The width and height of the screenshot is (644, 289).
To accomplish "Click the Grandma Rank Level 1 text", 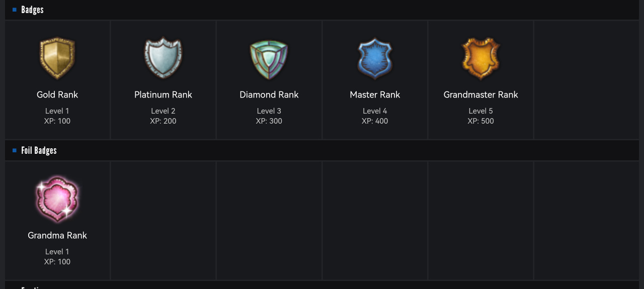I will click(x=57, y=251).
